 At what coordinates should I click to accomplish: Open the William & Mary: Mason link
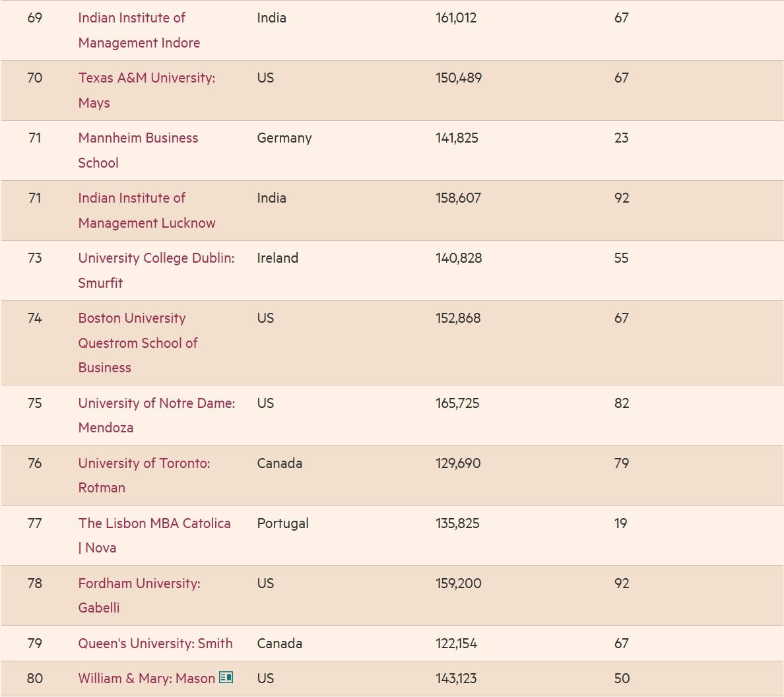coord(147,678)
